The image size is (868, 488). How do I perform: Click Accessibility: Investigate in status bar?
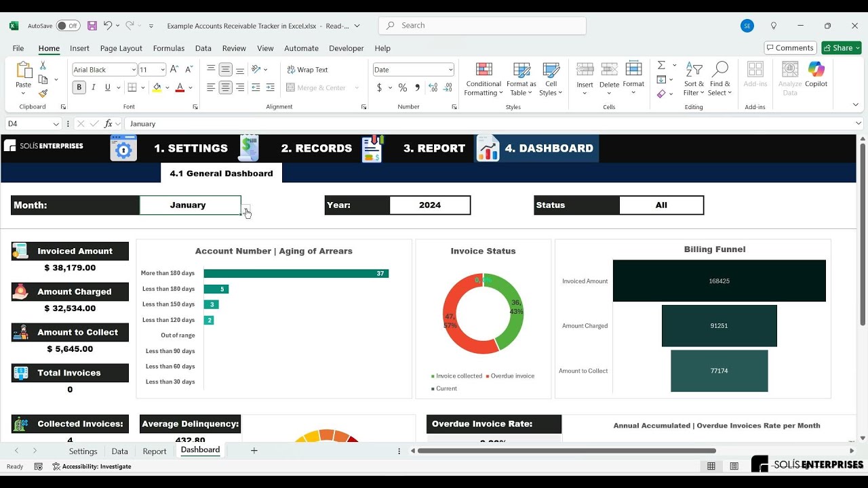[x=92, y=466]
